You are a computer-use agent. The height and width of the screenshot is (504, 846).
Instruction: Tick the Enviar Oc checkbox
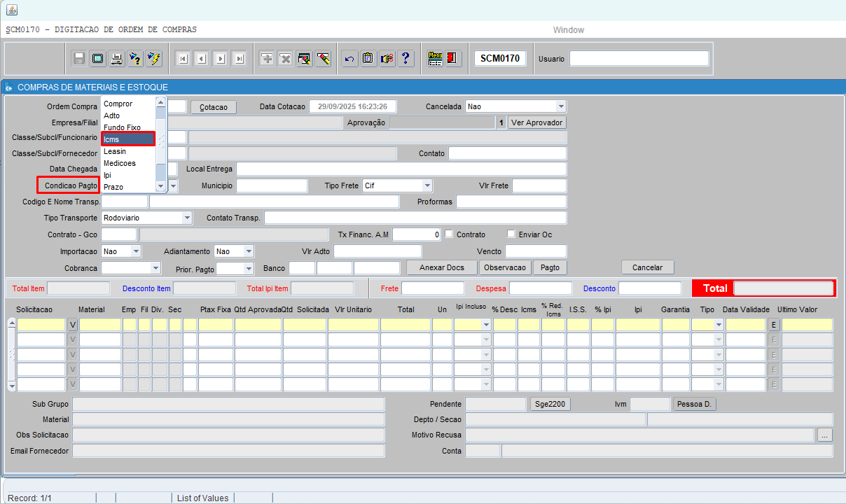tap(511, 234)
